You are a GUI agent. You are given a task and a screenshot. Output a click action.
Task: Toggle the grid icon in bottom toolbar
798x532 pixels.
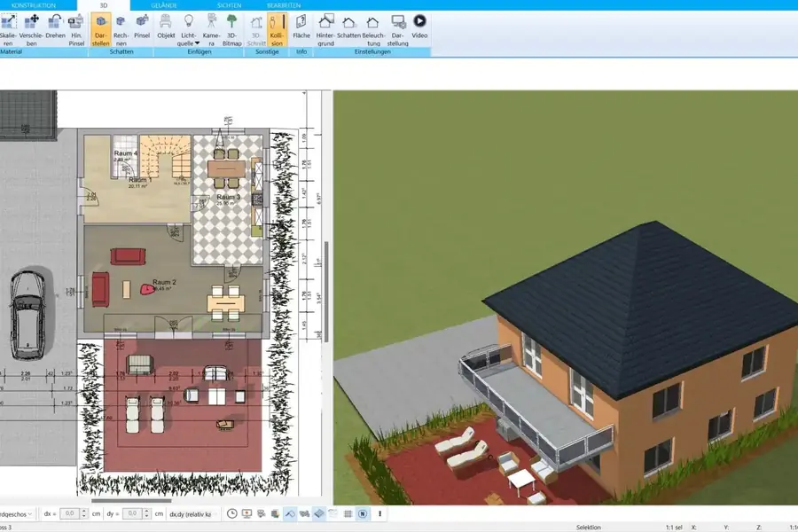[x=348, y=513]
